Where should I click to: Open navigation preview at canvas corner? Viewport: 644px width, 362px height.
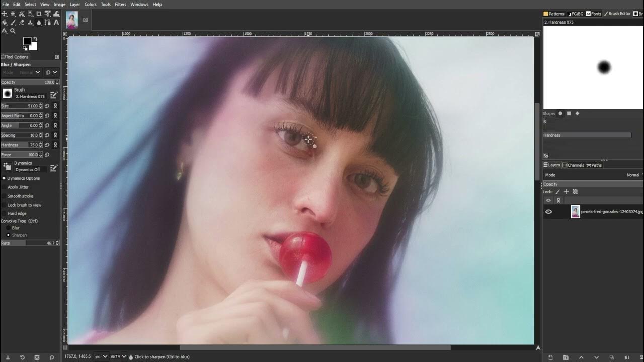537,347
